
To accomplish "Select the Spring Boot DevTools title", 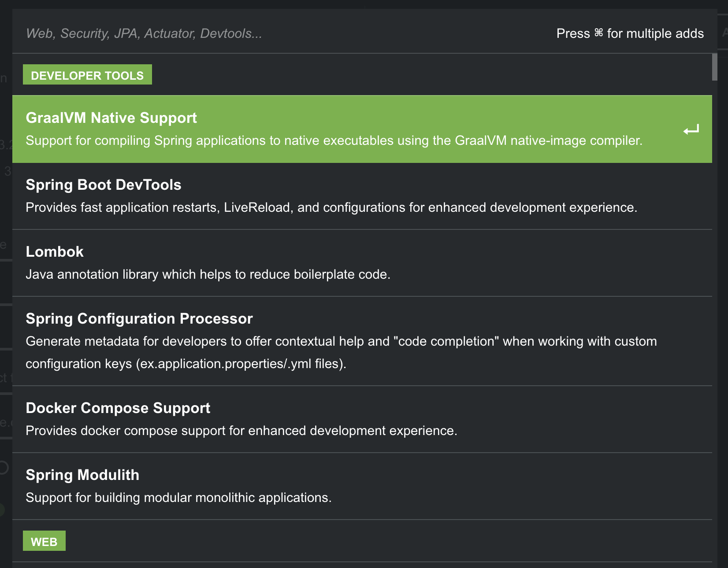I will pos(103,185).
